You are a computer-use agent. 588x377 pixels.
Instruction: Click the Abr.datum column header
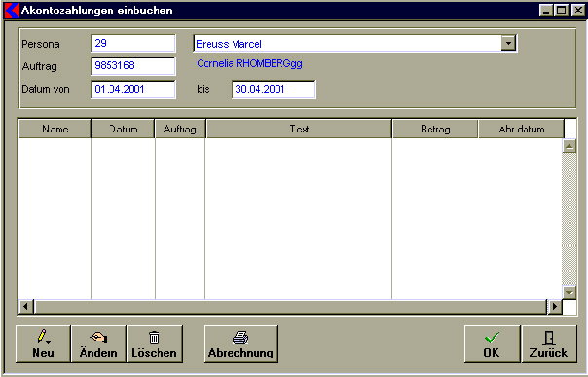point(521,129)
